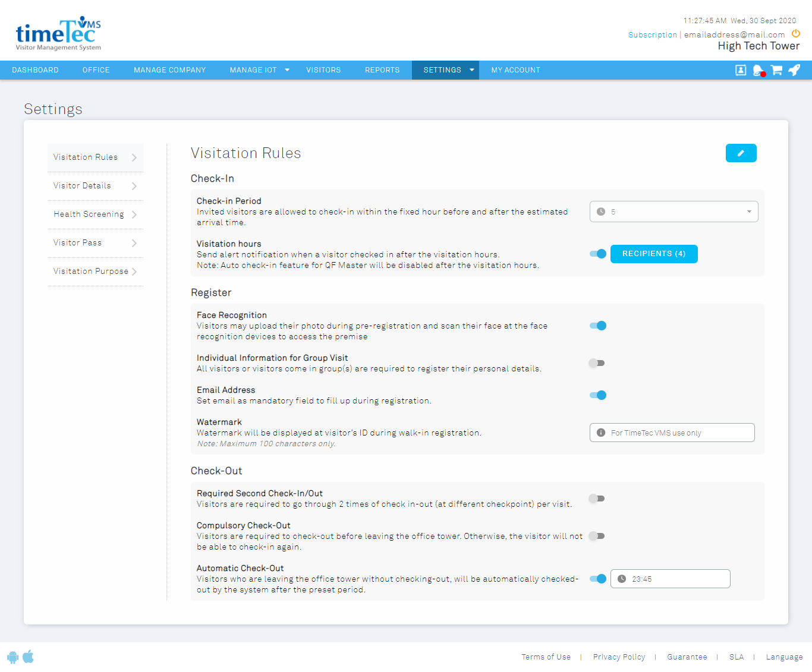Open SLA footer link

[x=737, y=657]
